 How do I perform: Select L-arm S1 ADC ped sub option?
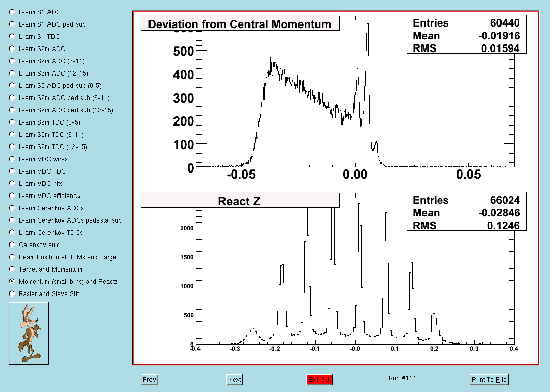point(12,24)
